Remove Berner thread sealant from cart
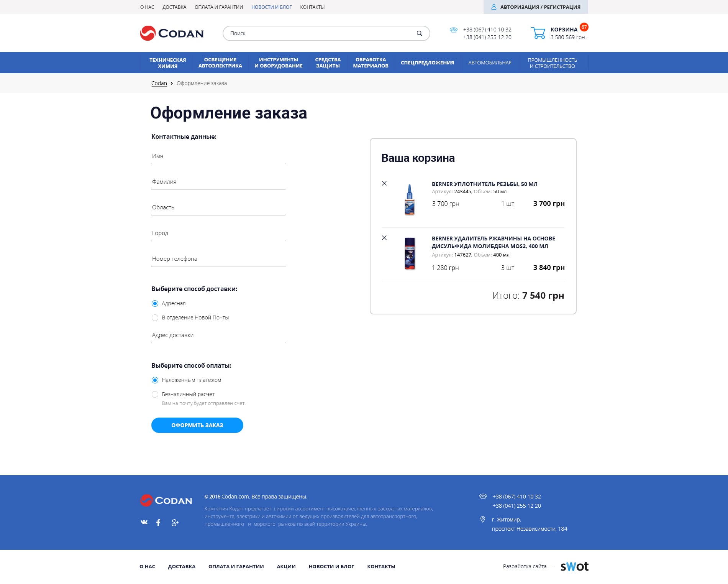This screenshot has width=728, height=584. (384, 183)
